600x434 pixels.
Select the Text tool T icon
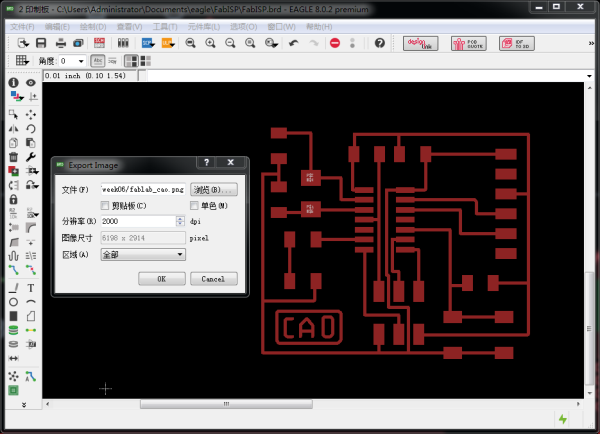31,288
